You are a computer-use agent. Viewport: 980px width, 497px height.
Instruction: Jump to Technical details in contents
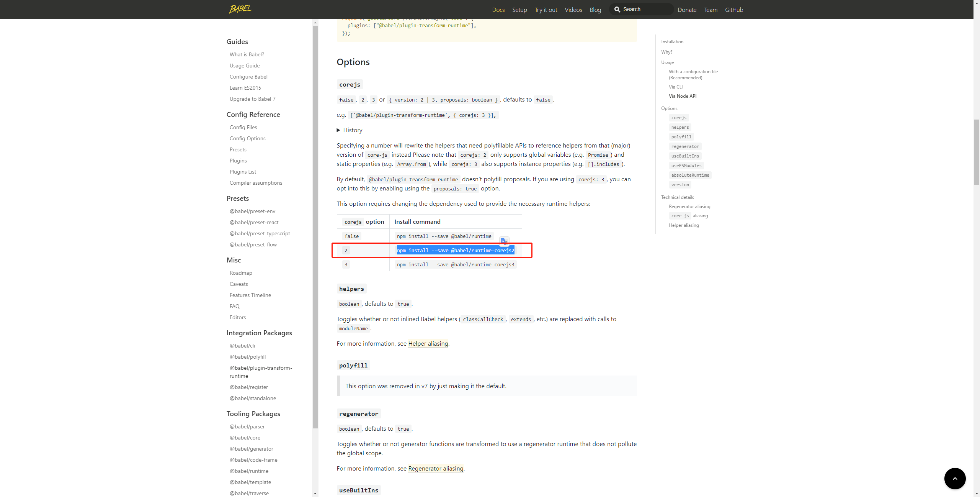[678, 197]
